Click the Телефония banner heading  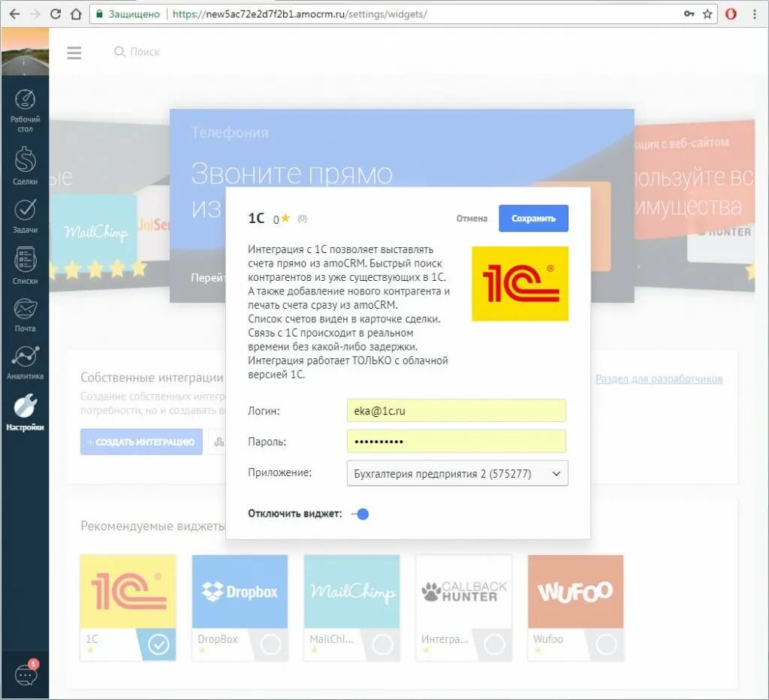coord(230,132)
